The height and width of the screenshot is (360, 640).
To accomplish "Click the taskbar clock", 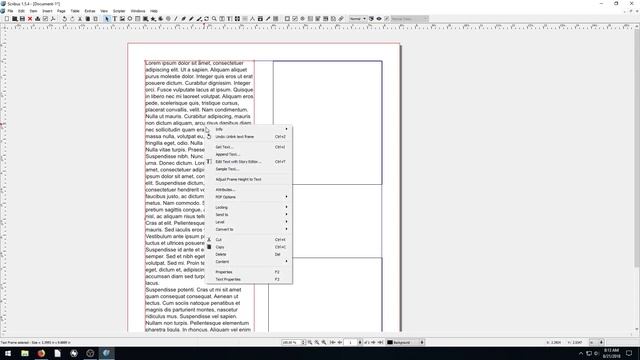I will click(x=611, y=353).
